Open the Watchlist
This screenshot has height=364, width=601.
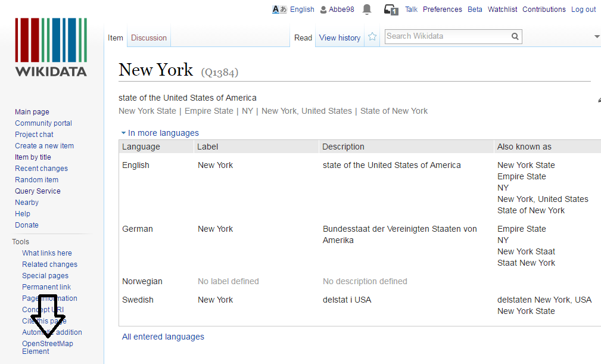tap(503, 10)
